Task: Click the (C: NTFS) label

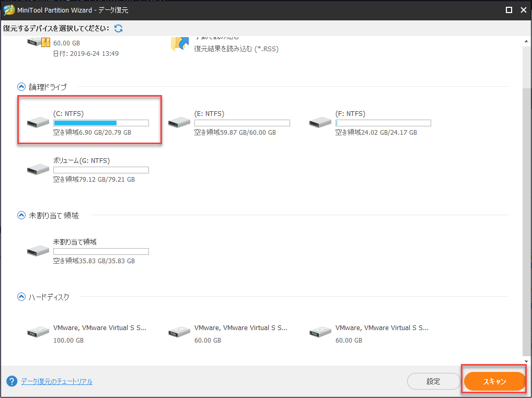Action: pos(68,113)
